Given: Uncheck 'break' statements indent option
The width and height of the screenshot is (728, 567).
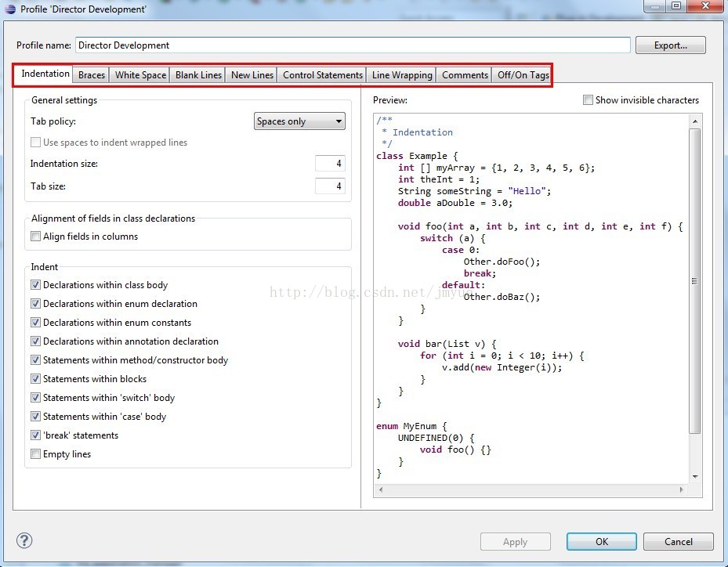Looking at the screenshot, I should pyautogui.click(x=35, y=435).
